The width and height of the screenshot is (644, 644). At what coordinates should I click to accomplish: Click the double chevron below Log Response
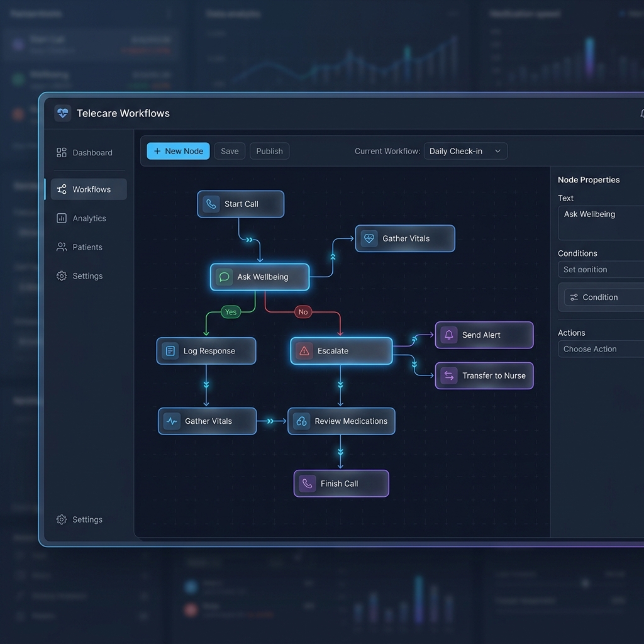206,385
